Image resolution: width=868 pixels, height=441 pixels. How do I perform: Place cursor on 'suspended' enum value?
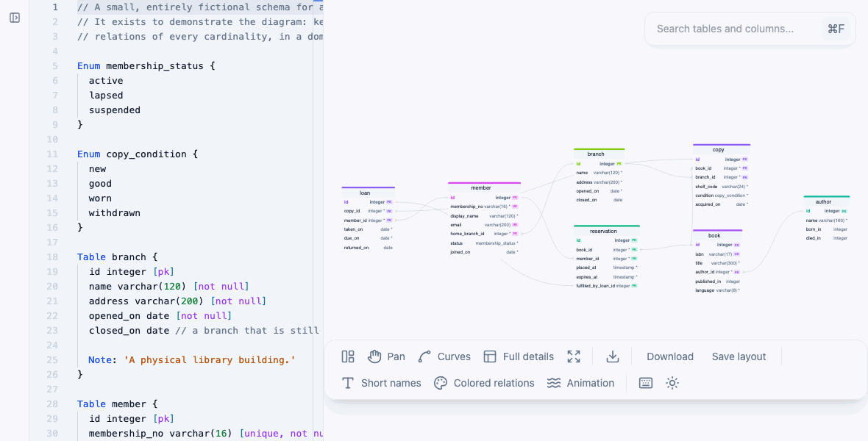point(115,110)
